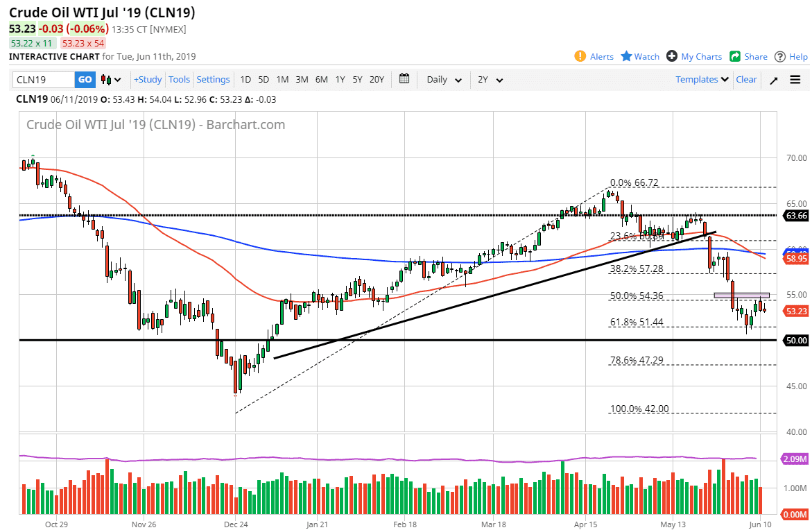
Task: Click the green Share icon
Action: pyautogui.click(x=734, y=56)
